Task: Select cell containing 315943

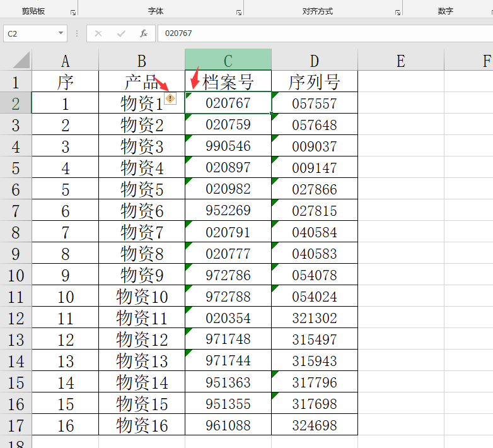Action: pos(315,360)
